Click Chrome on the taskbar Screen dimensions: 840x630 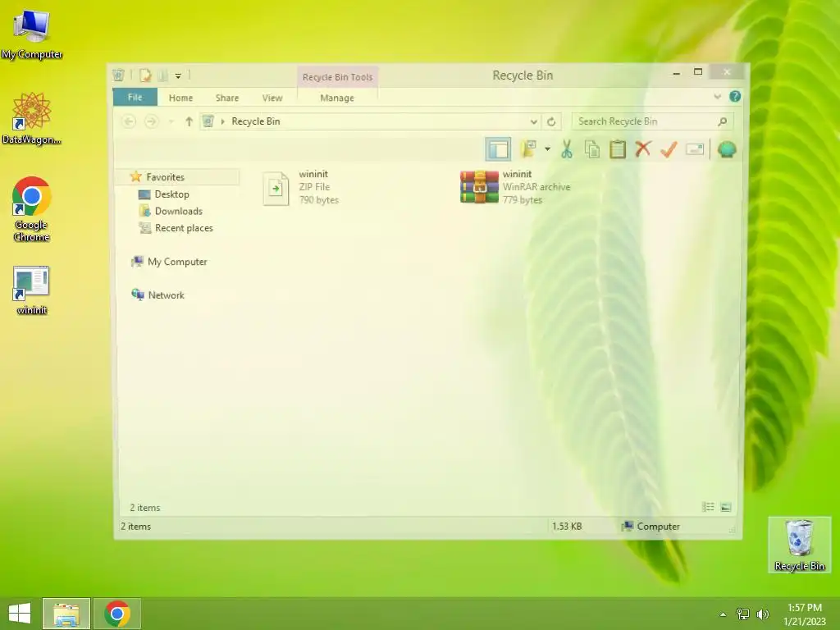117,614
